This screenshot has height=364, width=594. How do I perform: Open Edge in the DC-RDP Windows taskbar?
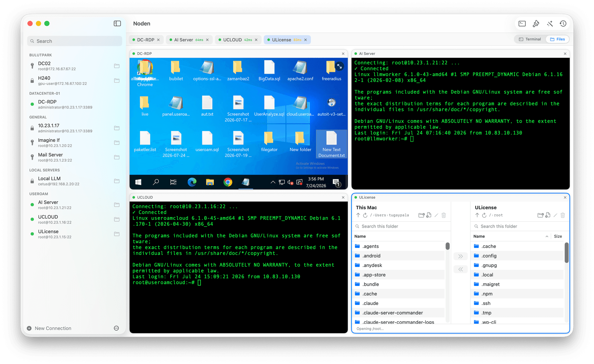point(192,182)
